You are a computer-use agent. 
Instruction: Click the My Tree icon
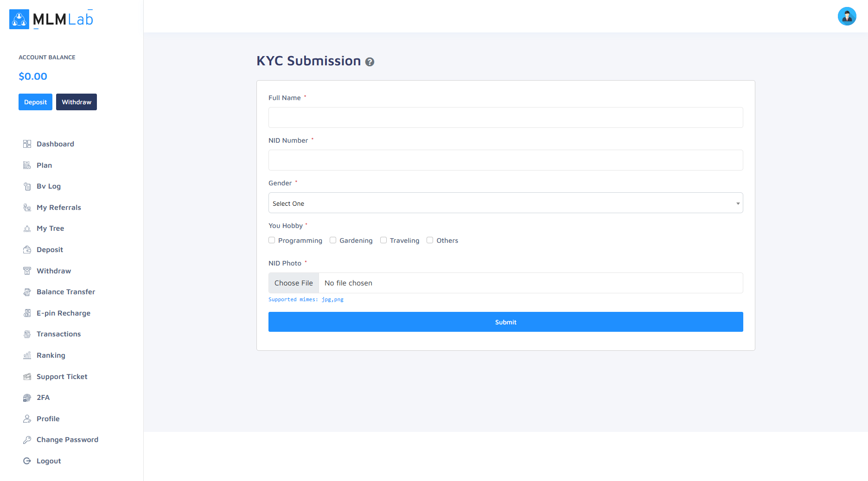pyautogui.click(x=27, y=228)
